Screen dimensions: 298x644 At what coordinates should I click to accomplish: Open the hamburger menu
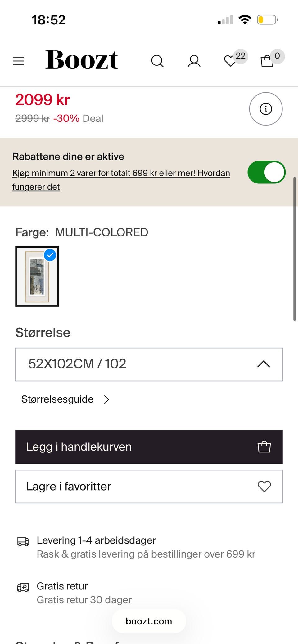tap(18, 61)
